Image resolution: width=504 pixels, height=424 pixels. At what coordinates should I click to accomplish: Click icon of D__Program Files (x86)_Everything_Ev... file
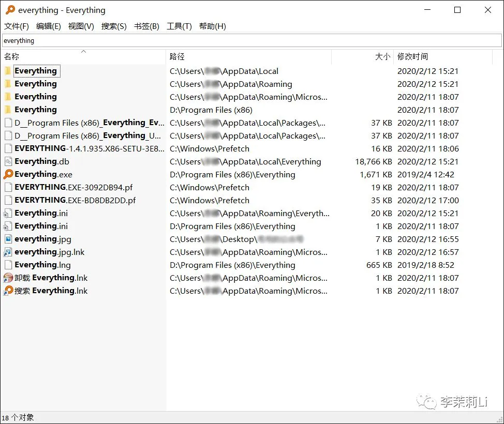click(8, 123)
